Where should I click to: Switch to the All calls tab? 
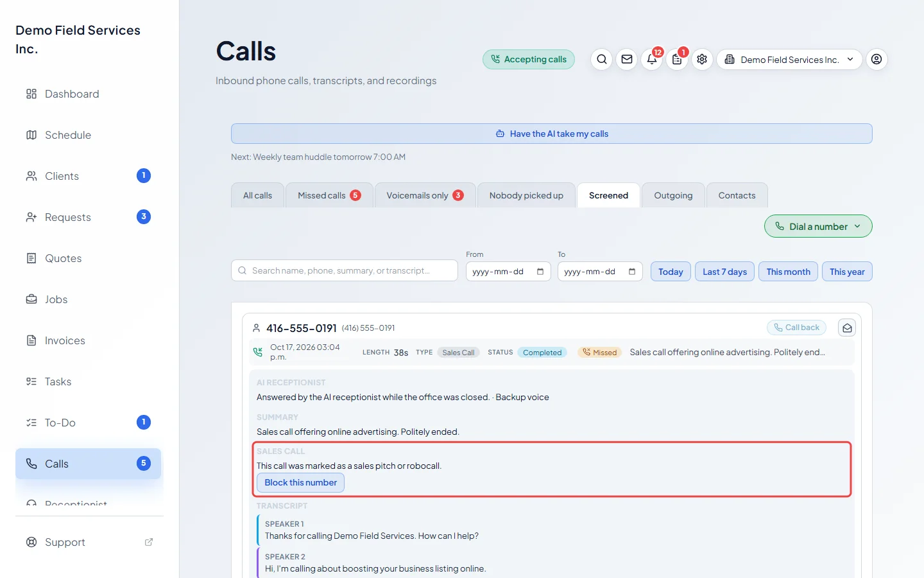click(x=257, y=195)
